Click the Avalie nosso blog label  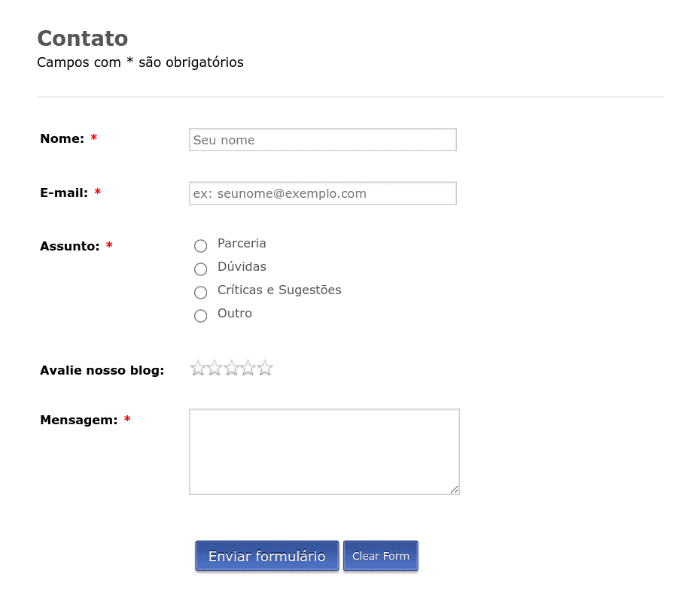[102, 370]
